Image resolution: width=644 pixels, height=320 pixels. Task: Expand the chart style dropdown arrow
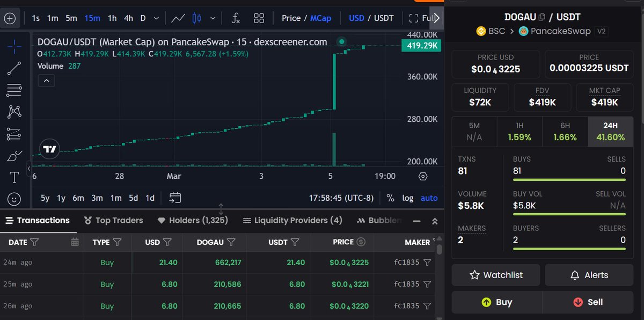[x=213, y=18]
